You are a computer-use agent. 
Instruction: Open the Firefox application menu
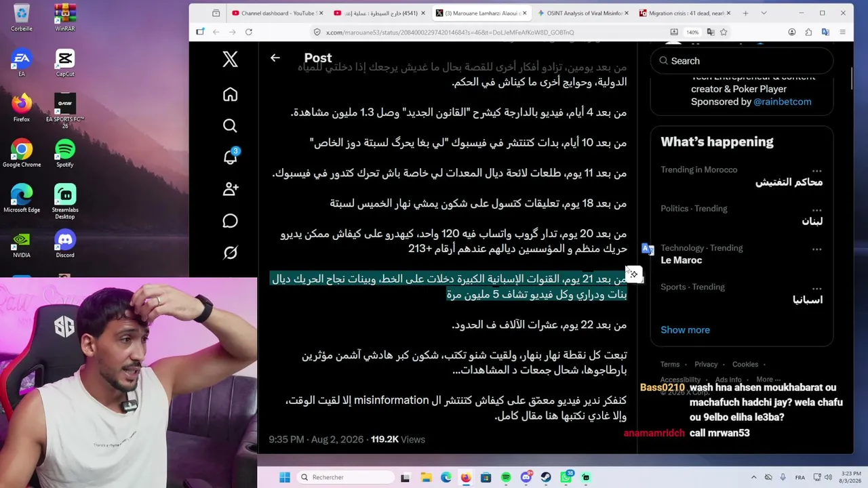[843, 32]
